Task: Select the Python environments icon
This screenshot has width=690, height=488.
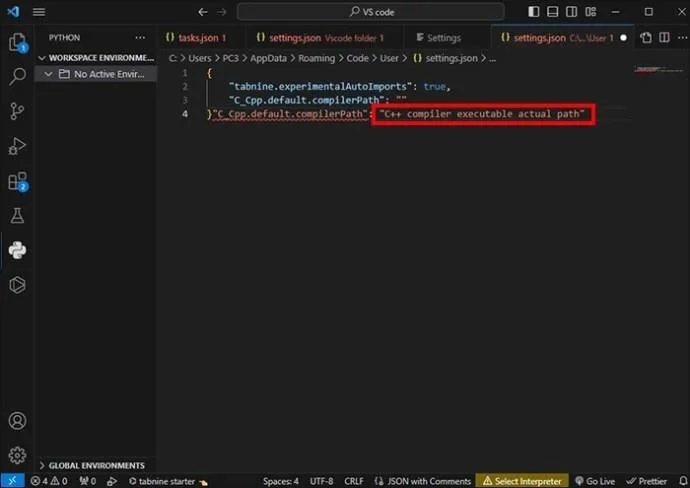Action: pyautogui.click(x=17, y=250)
